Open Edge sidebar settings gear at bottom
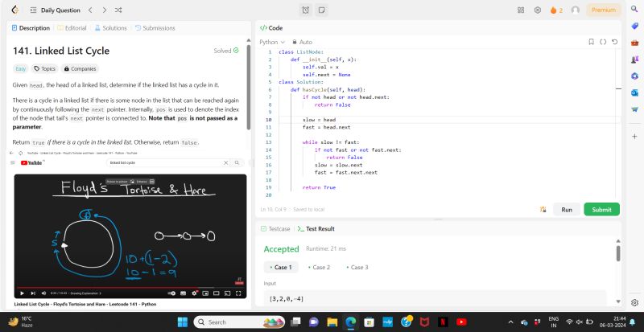The width and height of the screenshot is (644, 332). coord(634,302)
